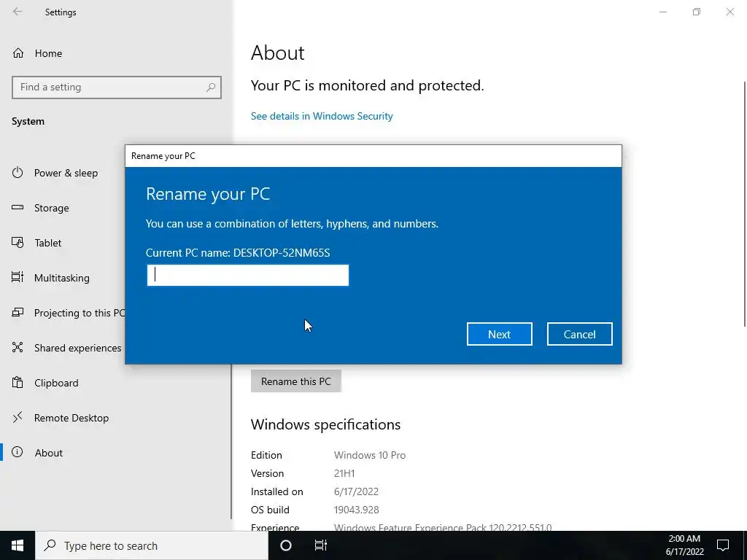Click the About page vertical scrollbar
This screenshot has height=560, width=747.
pyautogui.click(x=745, y=204)
